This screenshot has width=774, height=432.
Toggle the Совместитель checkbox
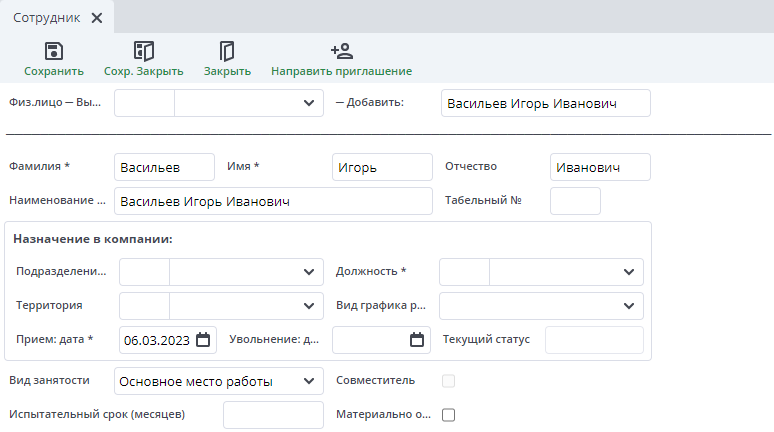coord(448,380)
